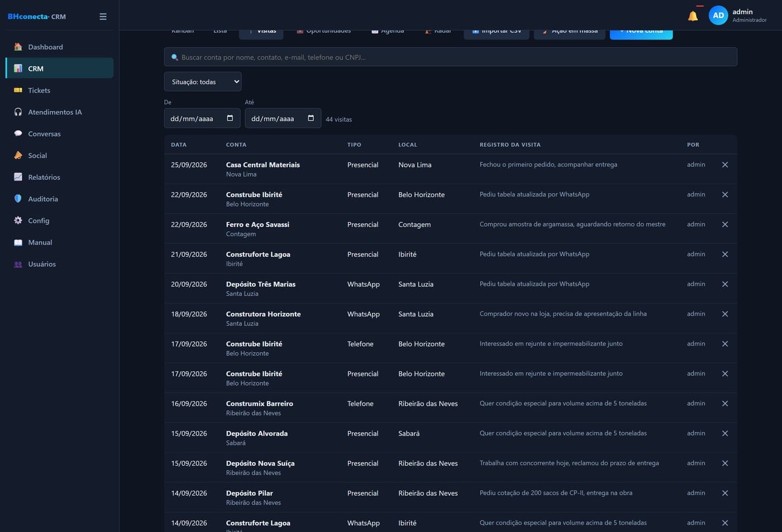The width and height of the screenshot is (782, 532).
Task: Remove the Depósito Alvorada visit
Action: [x=725, y=434]
